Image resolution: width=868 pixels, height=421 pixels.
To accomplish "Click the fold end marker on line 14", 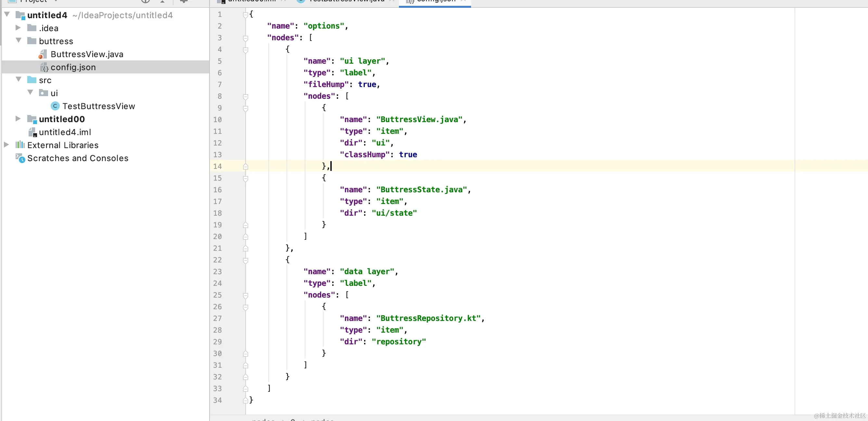I will 246,167.
